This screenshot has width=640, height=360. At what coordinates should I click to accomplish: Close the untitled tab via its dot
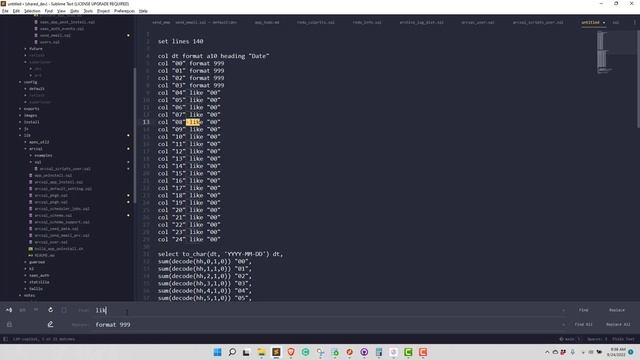604,22
